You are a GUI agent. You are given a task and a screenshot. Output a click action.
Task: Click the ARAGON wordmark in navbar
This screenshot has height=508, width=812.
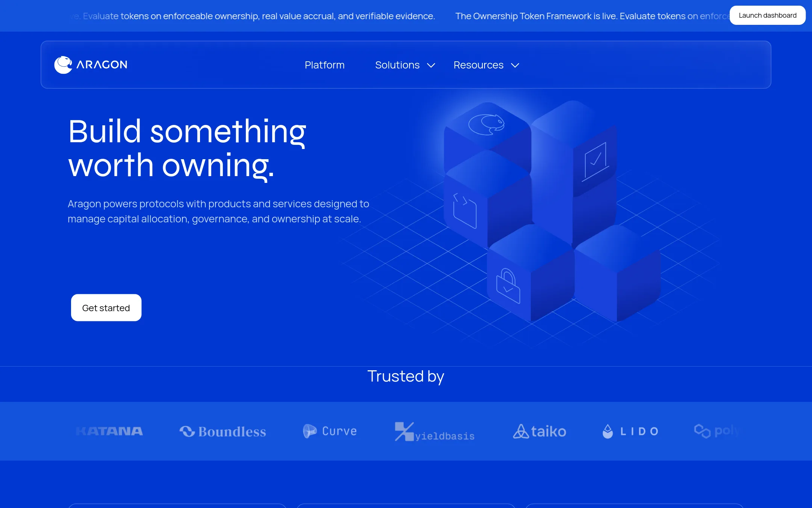[x=102, y=65]
